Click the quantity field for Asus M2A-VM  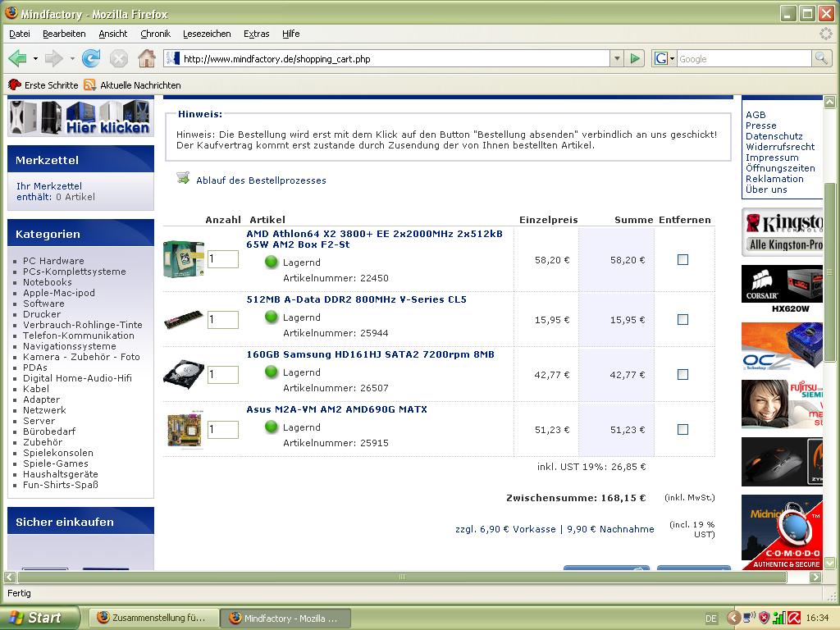click(223, 429)
